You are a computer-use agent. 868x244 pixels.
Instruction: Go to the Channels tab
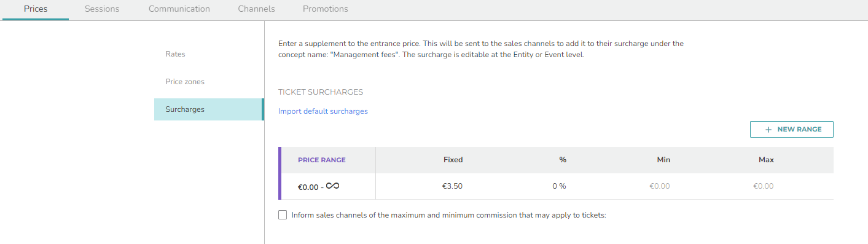256,9
